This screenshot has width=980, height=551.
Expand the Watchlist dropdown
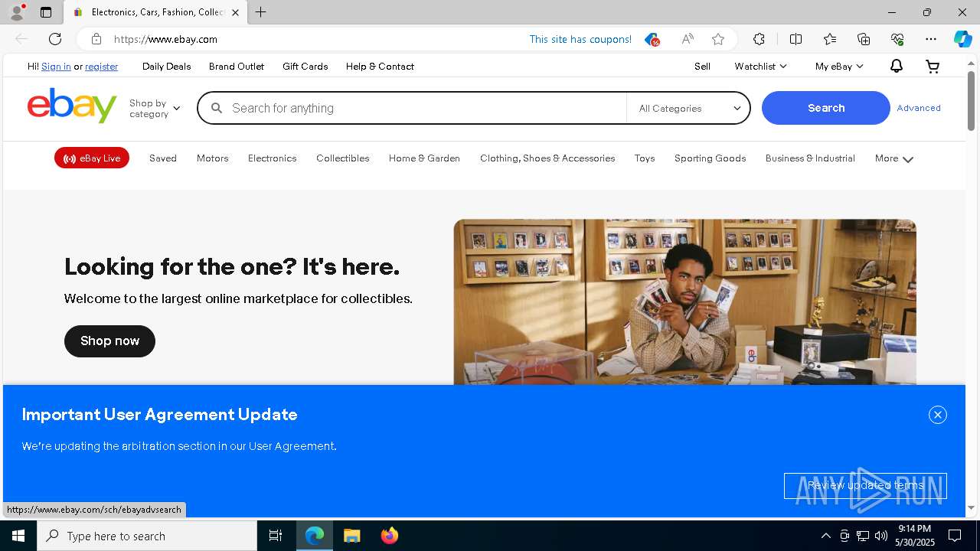[760, 67]
